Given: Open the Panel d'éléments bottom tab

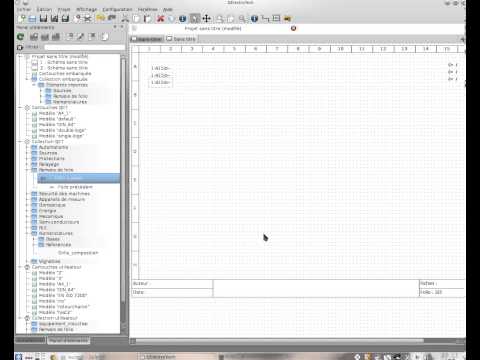Looking at the screenshot, I should (69, 340).
